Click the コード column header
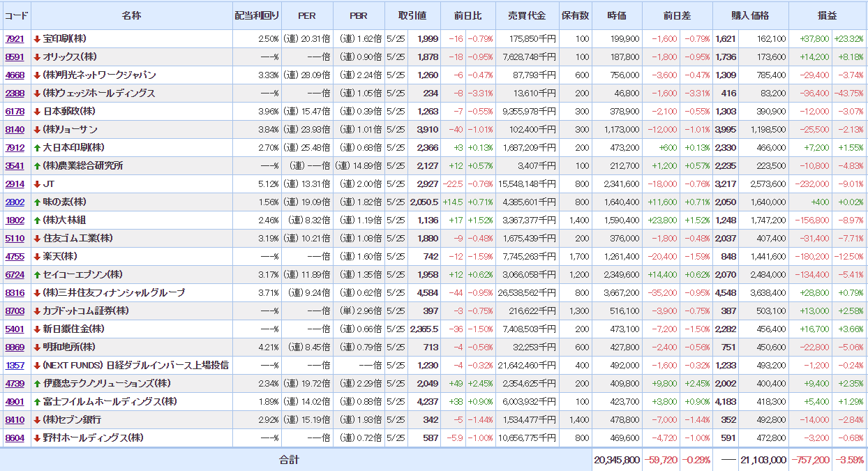This screenshot has width=868, height=471. pyautogui.click(x=16, y=15)
